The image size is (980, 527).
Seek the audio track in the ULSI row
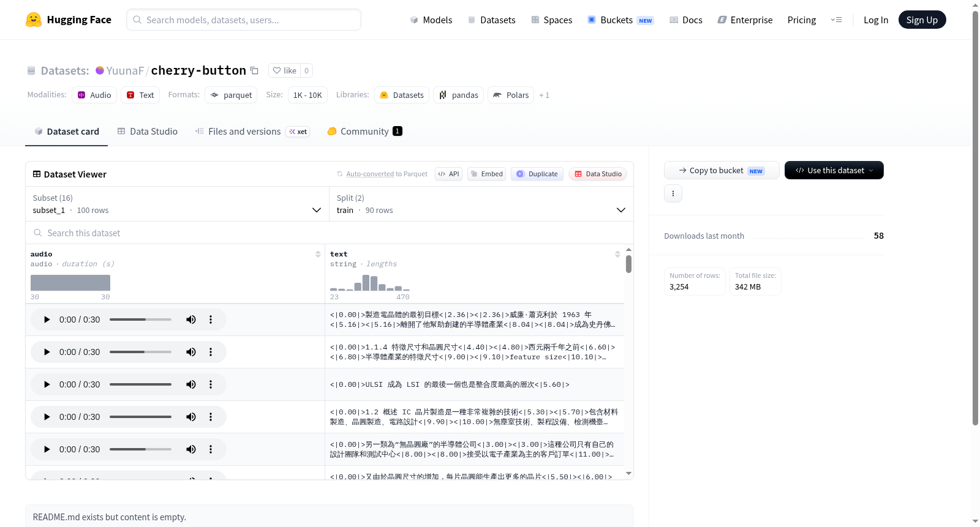[x=140, y=384]
